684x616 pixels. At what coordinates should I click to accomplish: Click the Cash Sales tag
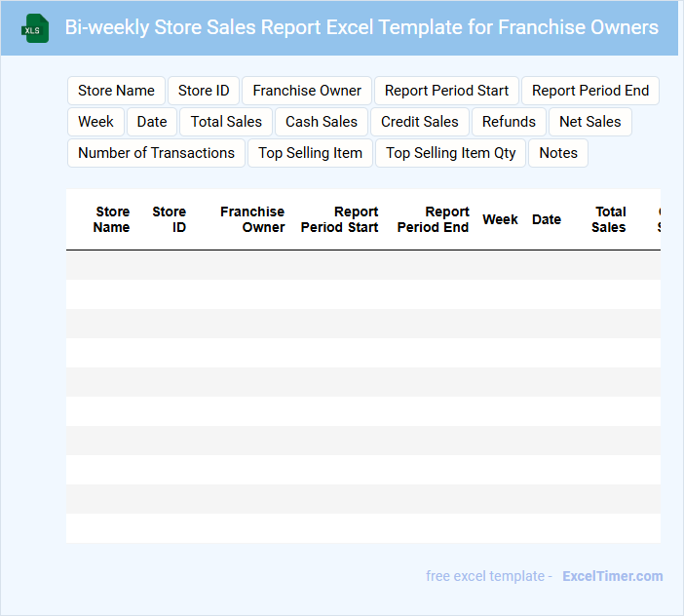tap(322, 122)
